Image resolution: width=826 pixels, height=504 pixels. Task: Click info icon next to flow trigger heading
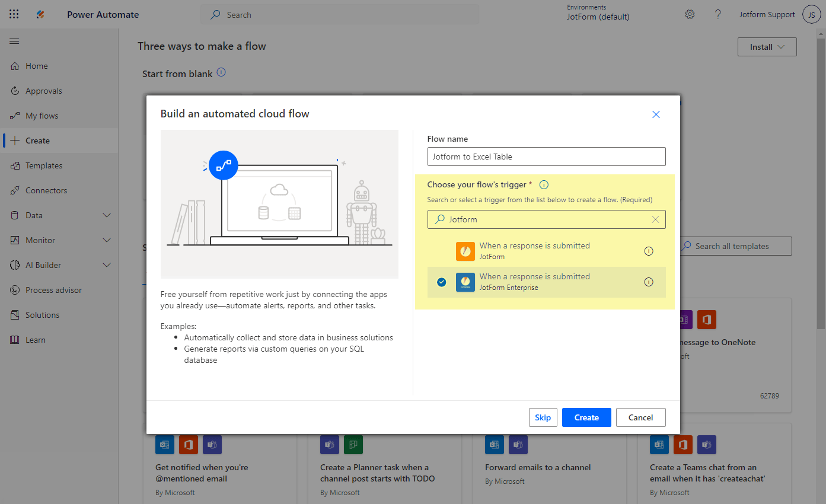coord(544,184)
